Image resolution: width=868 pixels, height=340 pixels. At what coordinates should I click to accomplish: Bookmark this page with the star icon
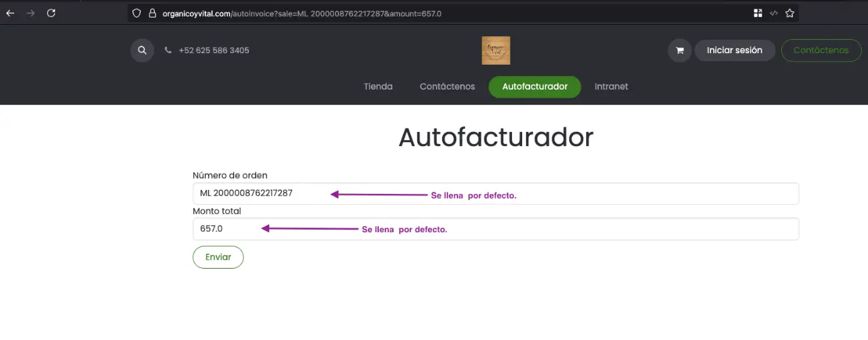click(x=790, y=13)
